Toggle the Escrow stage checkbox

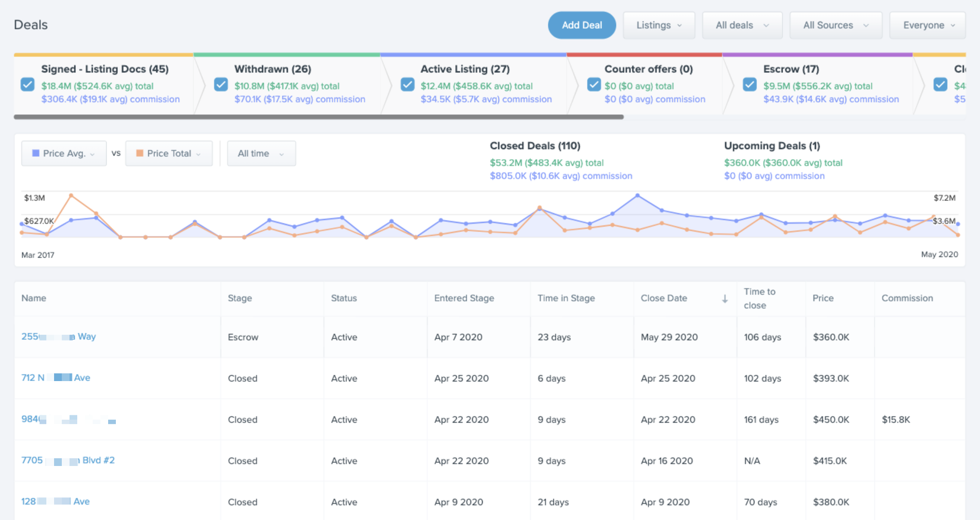pos(750,84)
